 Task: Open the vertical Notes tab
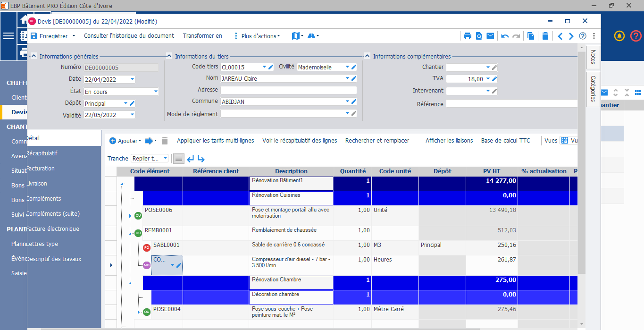593,57
